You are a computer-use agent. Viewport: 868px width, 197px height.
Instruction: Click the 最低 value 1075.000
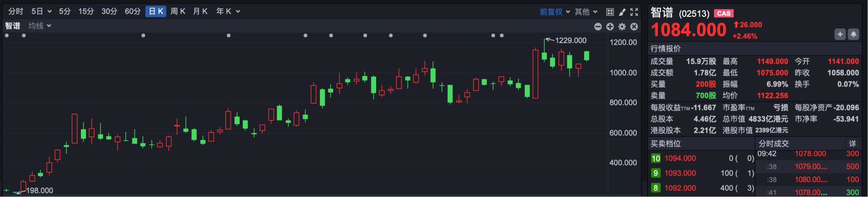coord(773,72)
